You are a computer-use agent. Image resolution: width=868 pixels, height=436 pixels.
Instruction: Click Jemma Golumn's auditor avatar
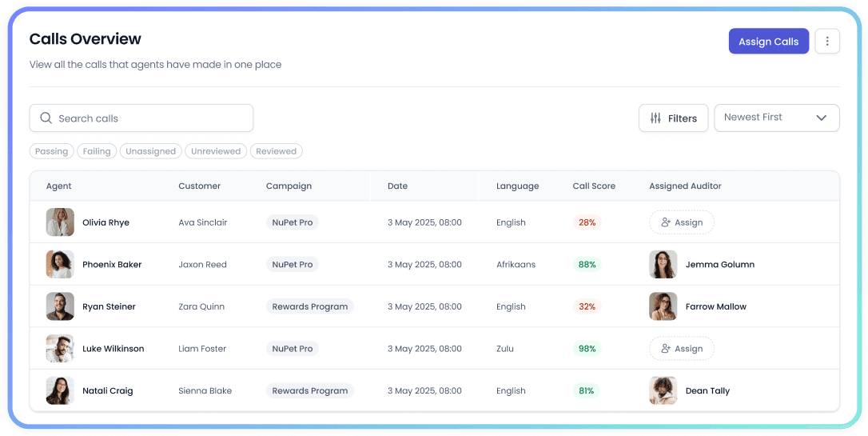click(663, 265)
